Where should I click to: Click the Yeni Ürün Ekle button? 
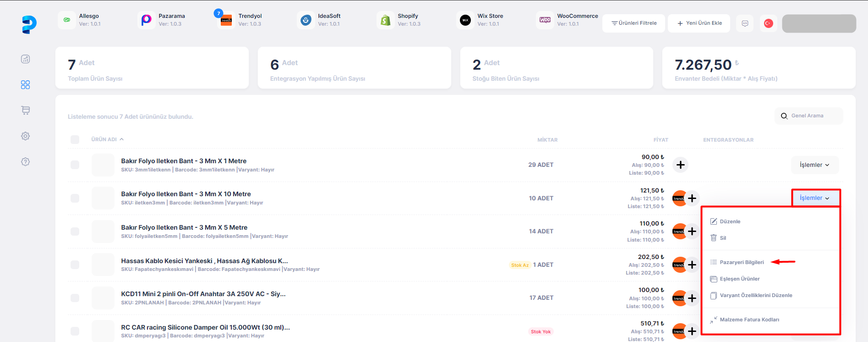(x=699, y=23)
